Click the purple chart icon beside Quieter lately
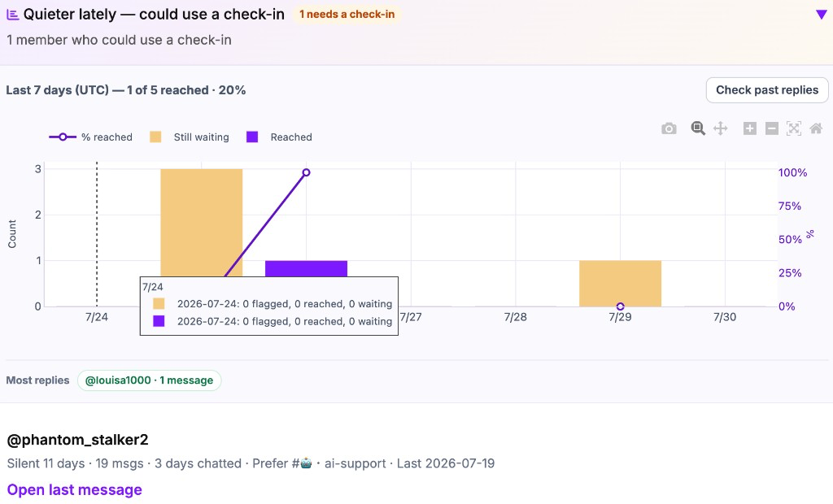The height and width of the screenshot is (504, 833). click(12, 15)
